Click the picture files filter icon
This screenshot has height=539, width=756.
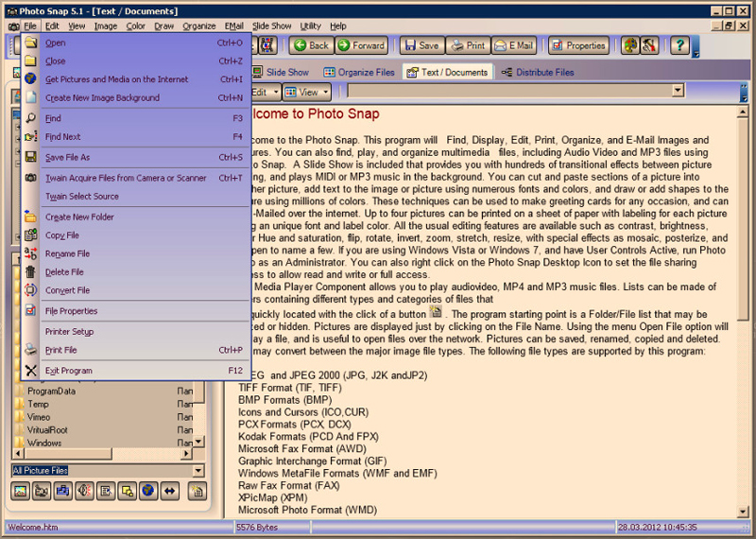(21, 491)
